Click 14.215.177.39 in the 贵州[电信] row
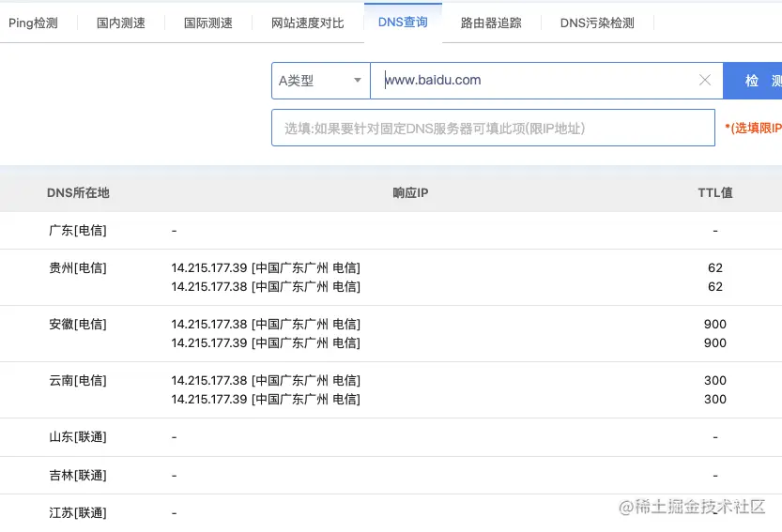This screenshot has width=782, height=532. [209, 267]
